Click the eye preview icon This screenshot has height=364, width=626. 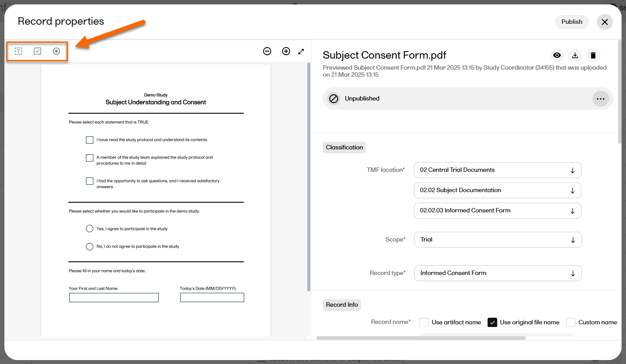557,55
